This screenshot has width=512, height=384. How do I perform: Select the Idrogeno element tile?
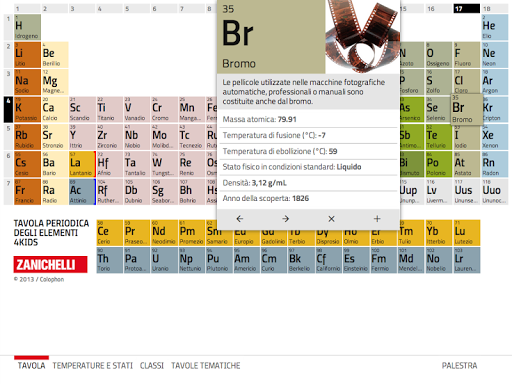pyautogui.click(x=27, y=27)
